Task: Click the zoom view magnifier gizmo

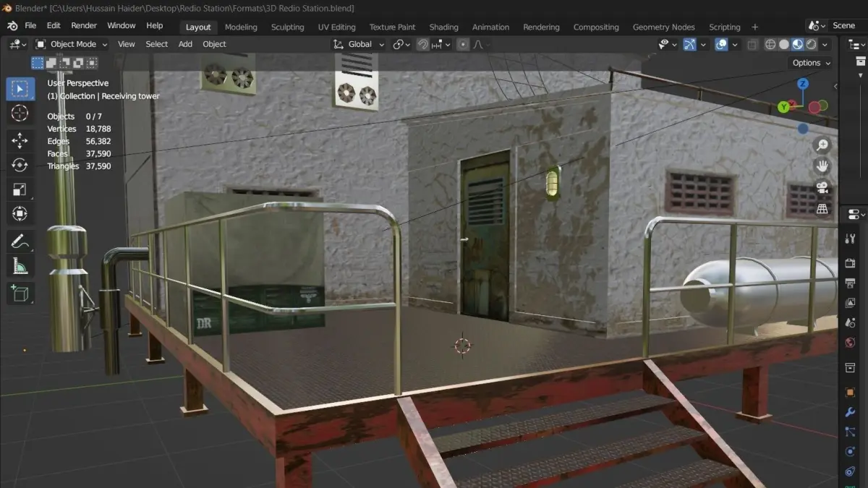Action: click(x=822, y=145)
